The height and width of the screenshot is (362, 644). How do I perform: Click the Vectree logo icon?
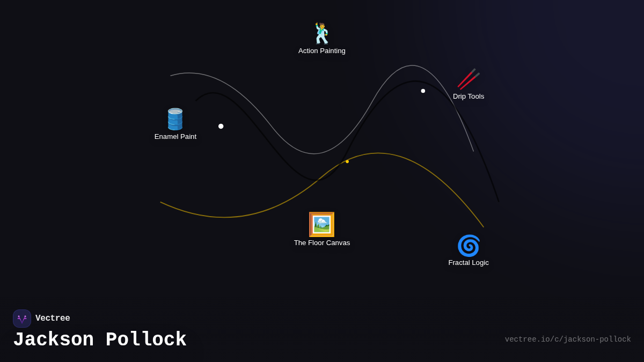coord(22,319)
